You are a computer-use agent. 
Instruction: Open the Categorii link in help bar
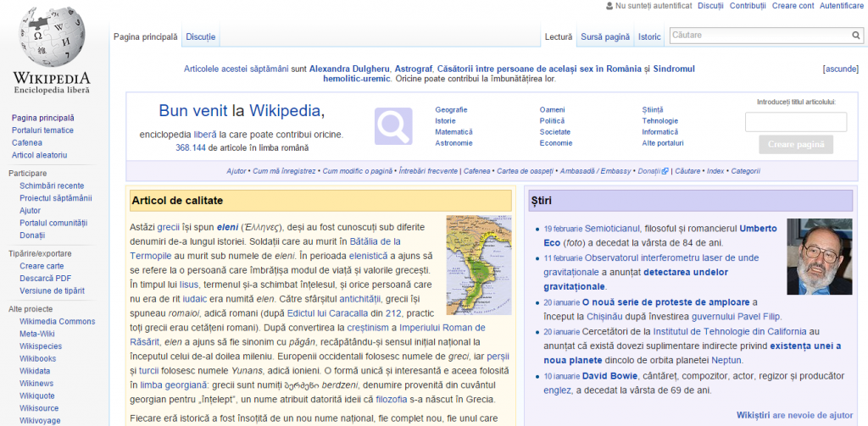745,172
